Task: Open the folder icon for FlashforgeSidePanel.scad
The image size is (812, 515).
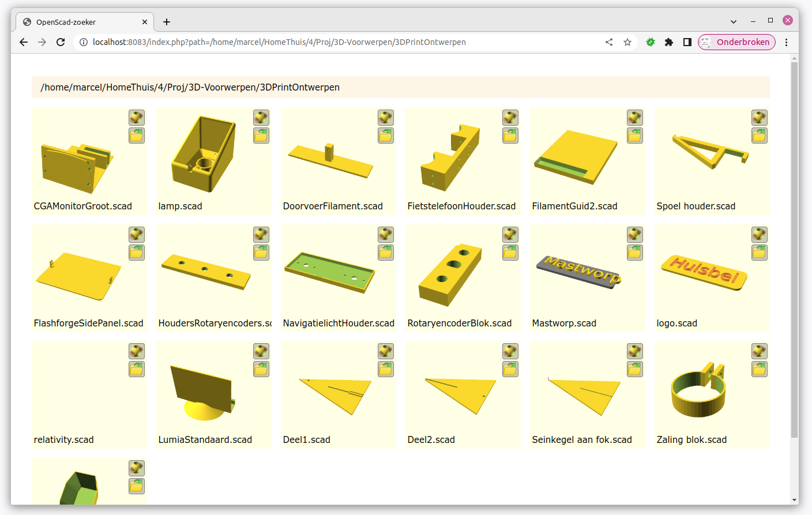Action: coord(137,253)
